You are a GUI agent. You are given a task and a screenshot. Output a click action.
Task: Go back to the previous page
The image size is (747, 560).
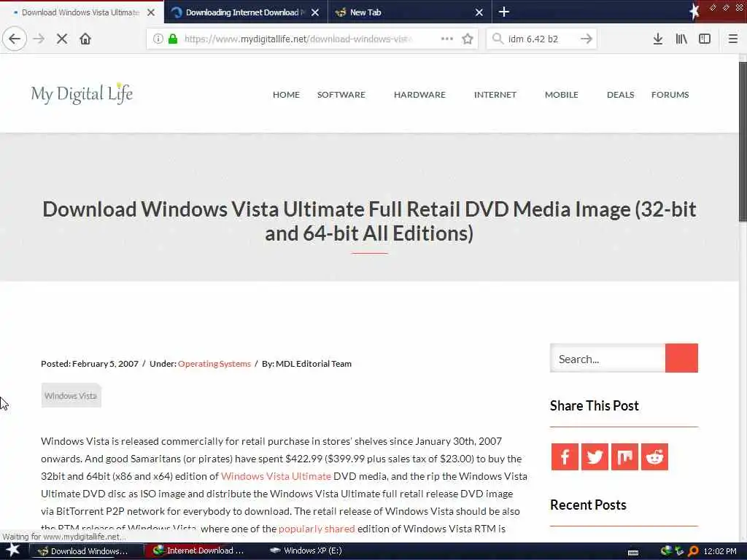click(x=15, y=39)
